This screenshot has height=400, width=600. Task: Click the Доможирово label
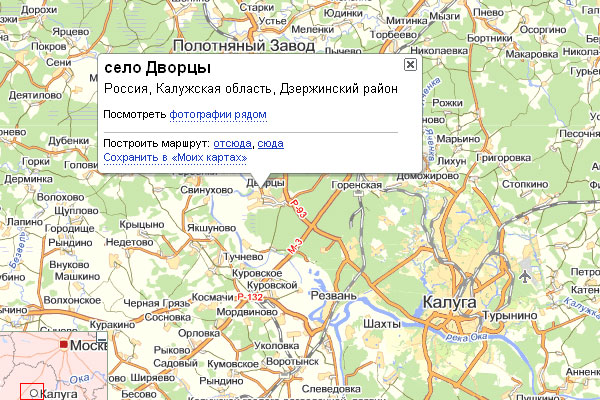click(x=428, y=176)
